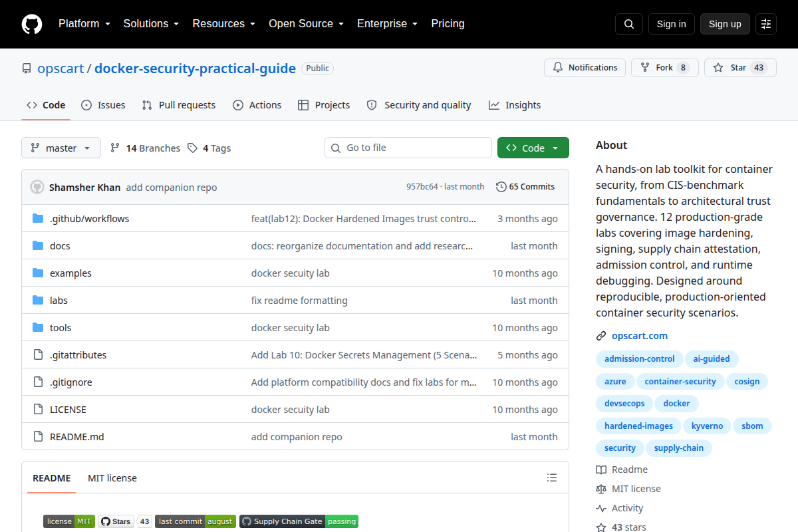Switch to Security and quality tab

[x=419, y=105]
